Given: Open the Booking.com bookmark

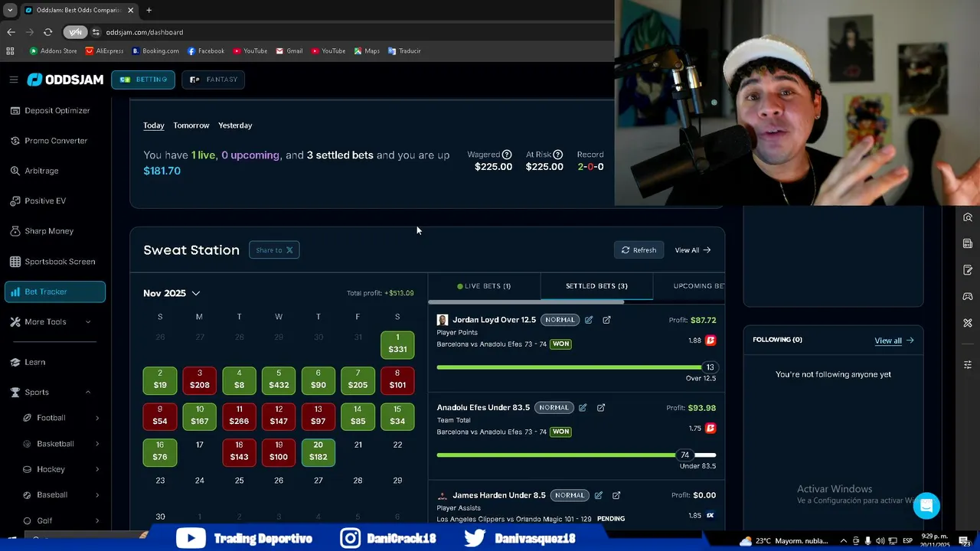Looking at the screenshot, I should 155,51.
